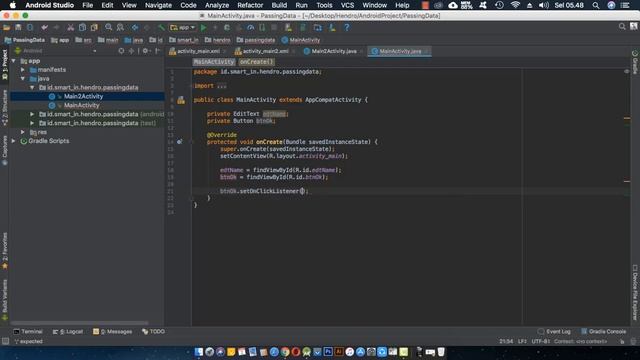The width and height of the screenshot is (640, 360).
Task: Switch to the activity_main.xml editor tab
Action: pos(198,51)
